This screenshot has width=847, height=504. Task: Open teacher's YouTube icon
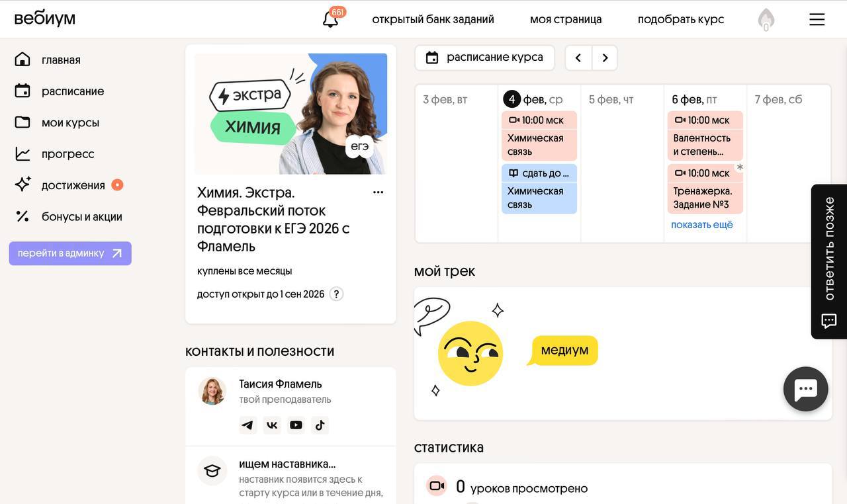[296, 425]
